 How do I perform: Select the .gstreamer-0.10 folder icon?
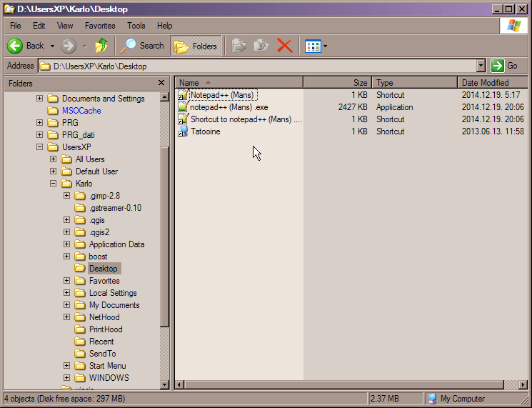pos(80,208)
